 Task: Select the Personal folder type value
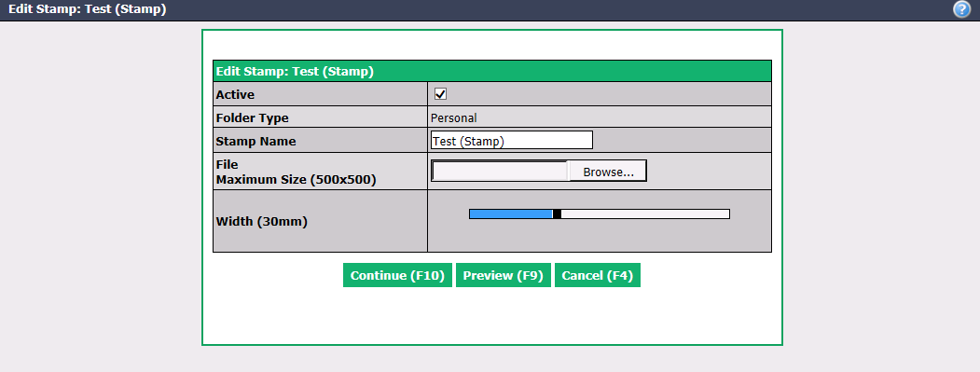[454, 117]
